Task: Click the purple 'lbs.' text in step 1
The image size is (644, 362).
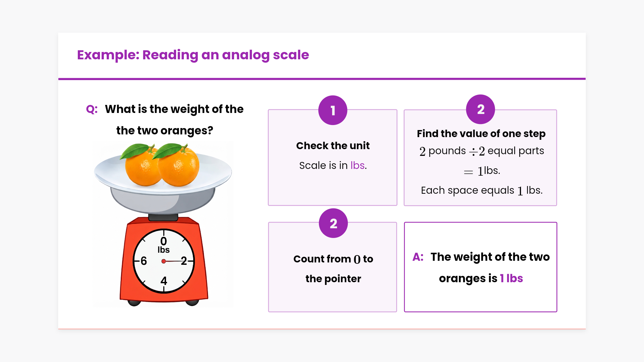Action: click(359, 165)
